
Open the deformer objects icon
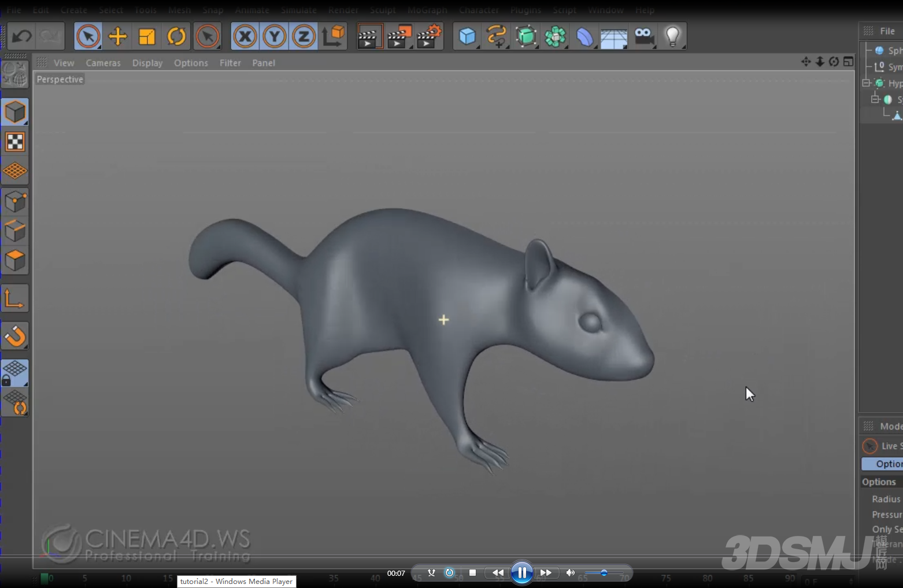[x=584, y=36]
